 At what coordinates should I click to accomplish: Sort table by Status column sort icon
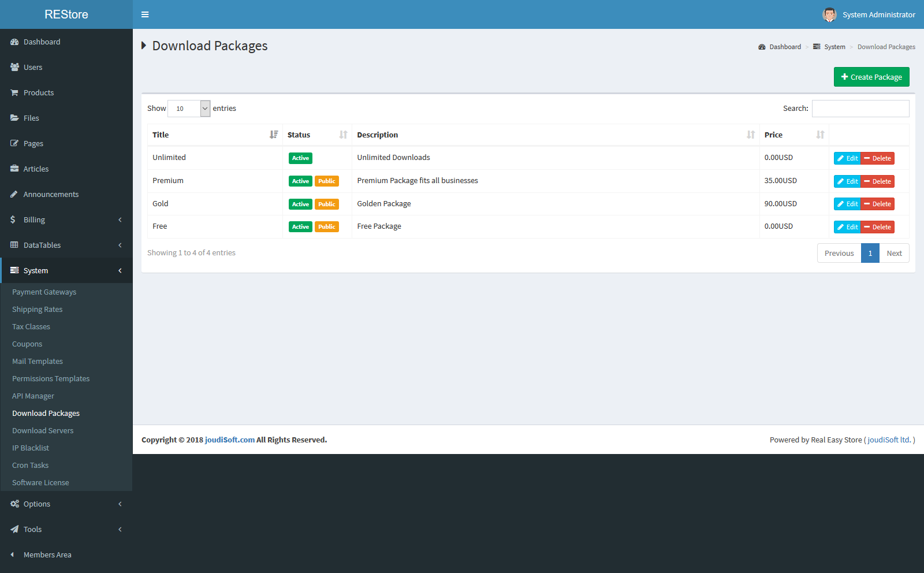pos(344,135)
